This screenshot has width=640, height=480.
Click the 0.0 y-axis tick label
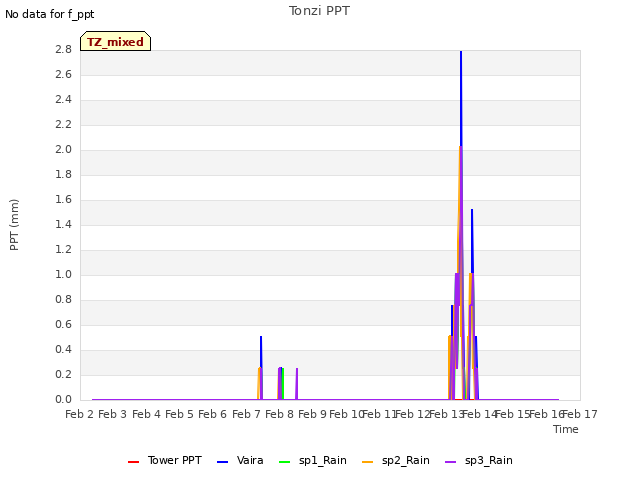click(63, 399)
